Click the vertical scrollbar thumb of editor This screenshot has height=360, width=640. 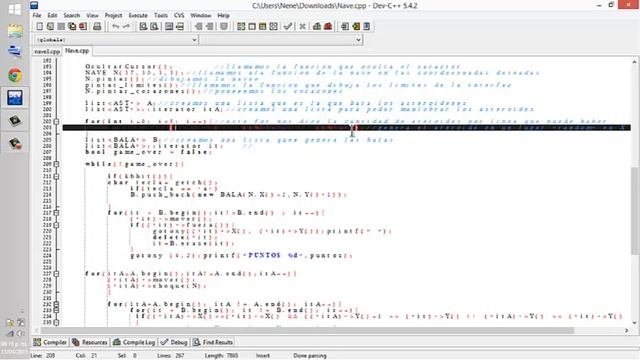click(x=634, y=211)
